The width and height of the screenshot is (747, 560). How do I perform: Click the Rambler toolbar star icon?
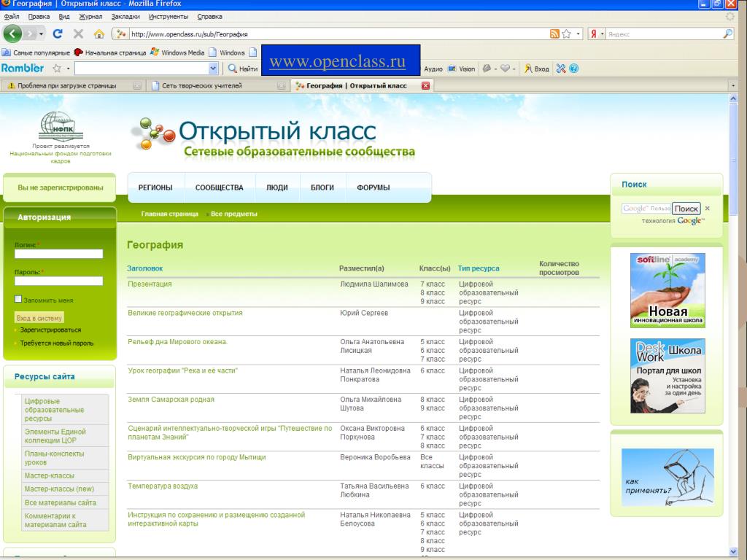point(57,69)
